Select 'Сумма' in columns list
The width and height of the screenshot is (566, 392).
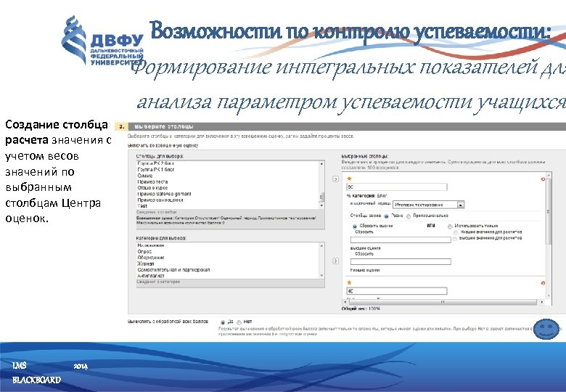145,176
